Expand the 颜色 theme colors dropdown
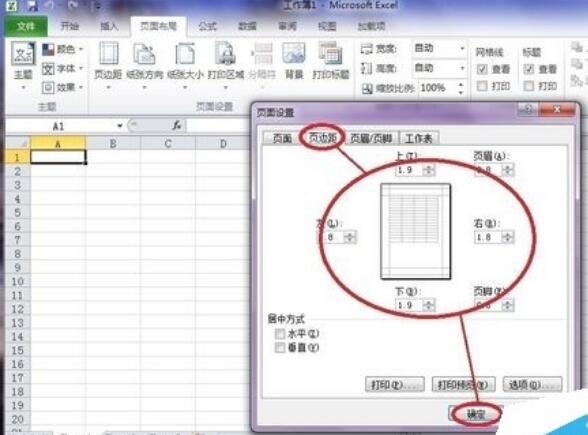The image size is (588, 435). pos(63,49)
